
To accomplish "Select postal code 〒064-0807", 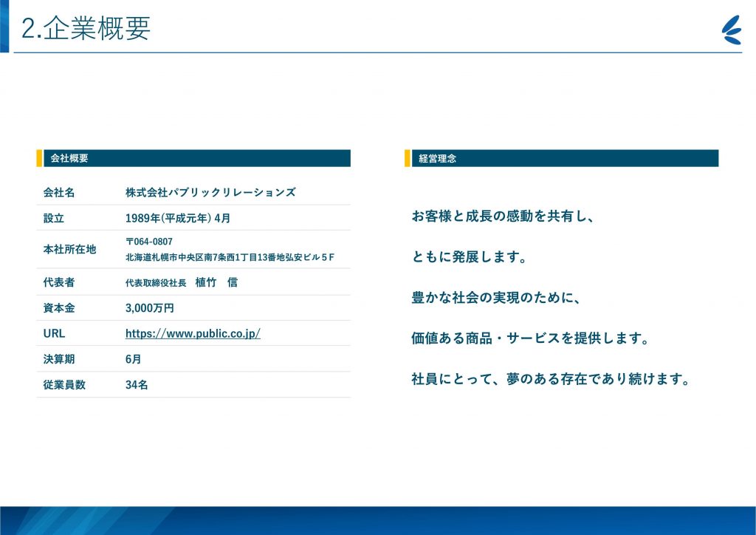I will [149, 242].
